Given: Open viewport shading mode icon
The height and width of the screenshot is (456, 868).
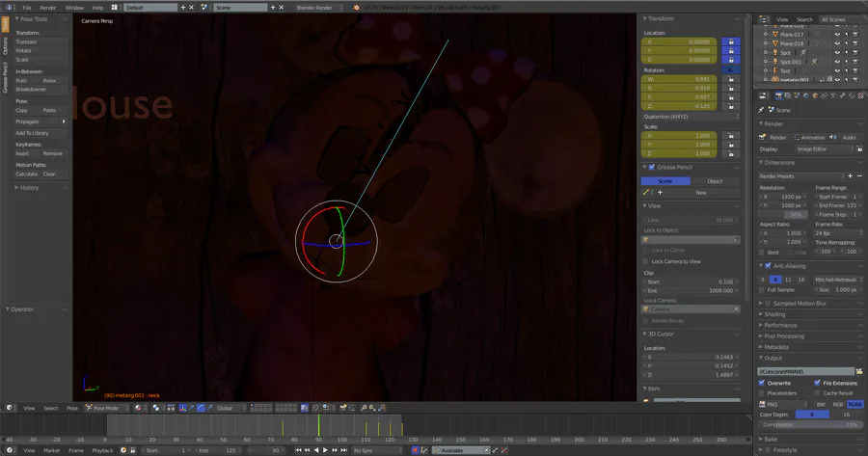Looking at the screenshot, I should click(x=138, y=408).
